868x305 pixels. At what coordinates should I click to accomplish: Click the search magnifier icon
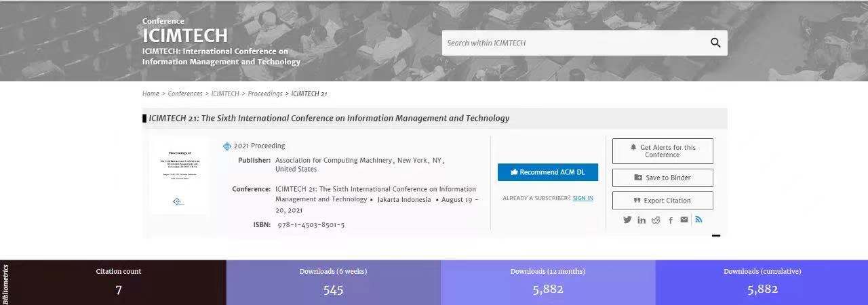tap(715, 43)
